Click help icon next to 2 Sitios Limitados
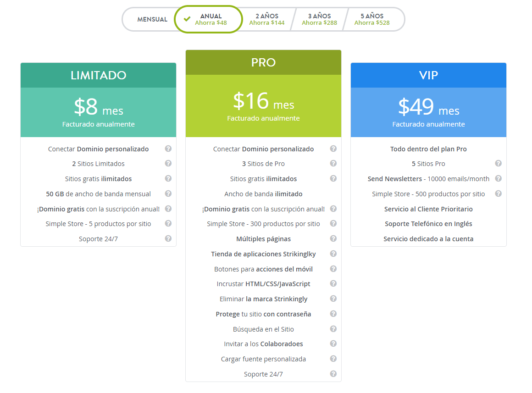The width and height of the screenshot is (532, 393). tap(168, 163)
